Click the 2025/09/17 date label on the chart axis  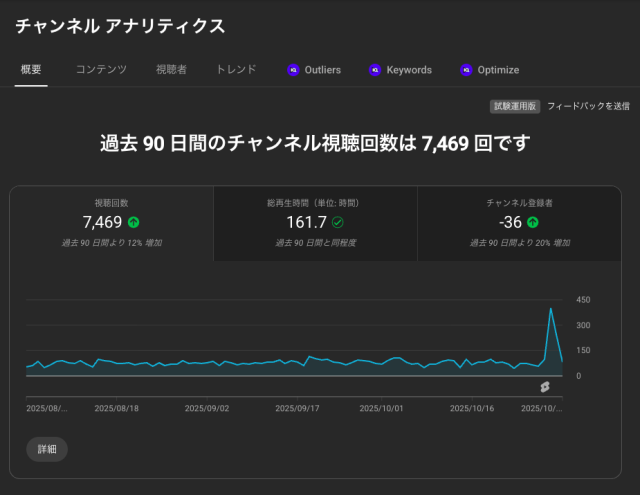click(x=297, y=408)
